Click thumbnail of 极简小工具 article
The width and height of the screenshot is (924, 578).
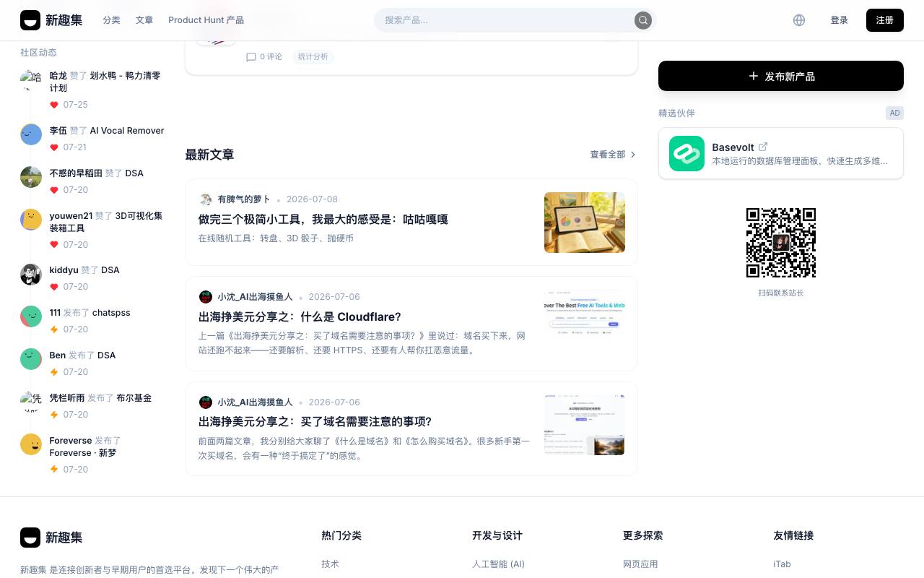pos(585,223)
